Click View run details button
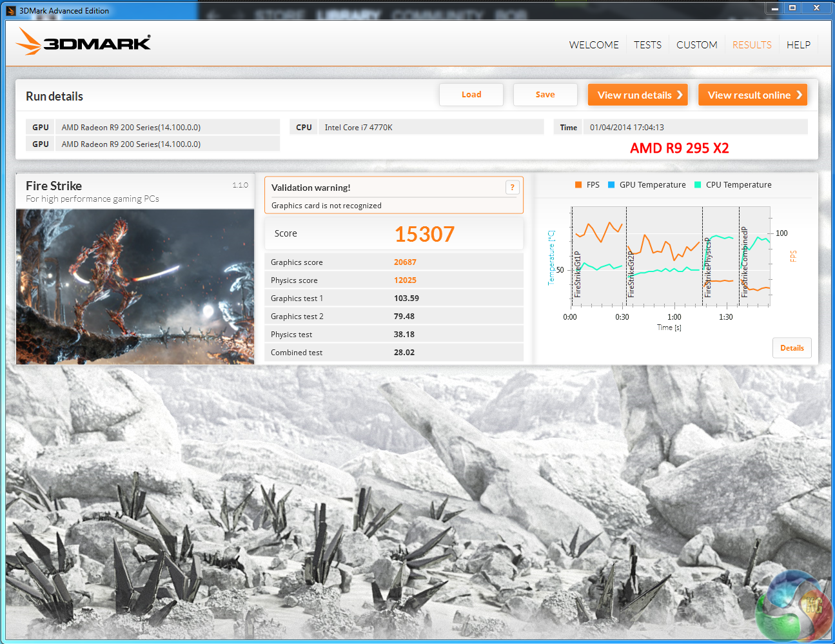The height and width of the screenshot is (644, 835). pyautogui.click(x=638, y=95)
